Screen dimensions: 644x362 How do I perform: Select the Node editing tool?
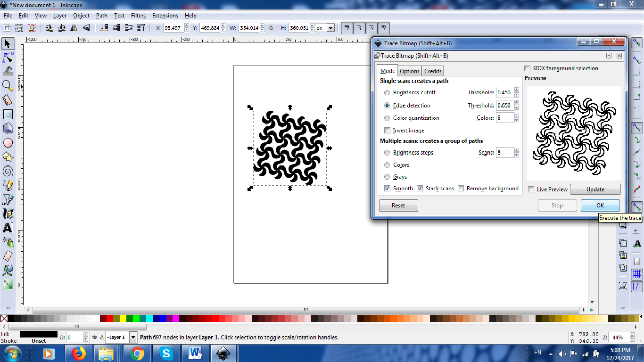point(8,58)
